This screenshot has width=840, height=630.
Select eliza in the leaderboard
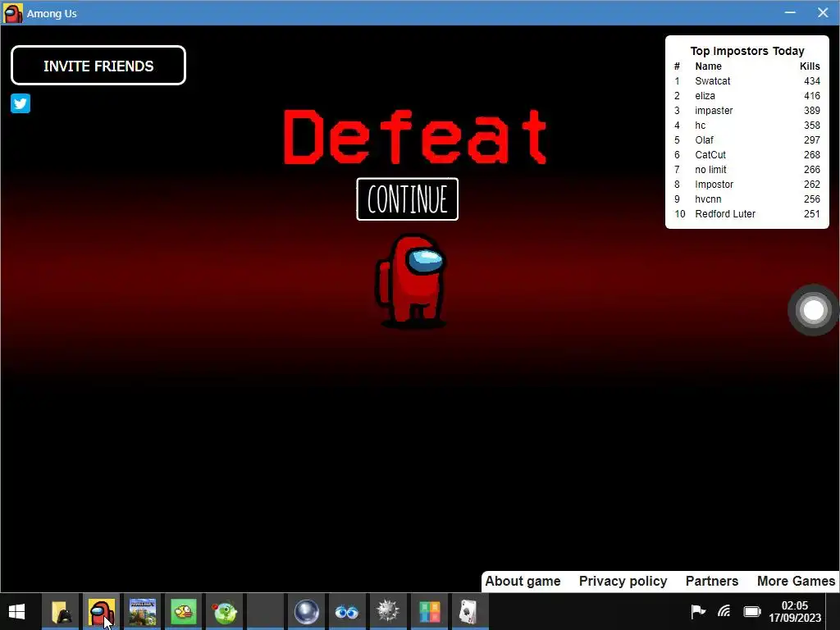pyautogui.click(x=705, y=96)
